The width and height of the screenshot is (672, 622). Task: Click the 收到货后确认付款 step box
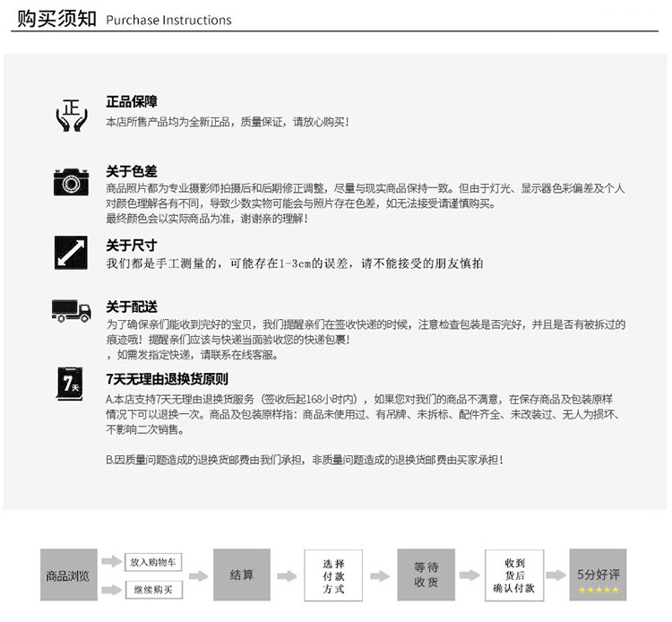(514, 575)
